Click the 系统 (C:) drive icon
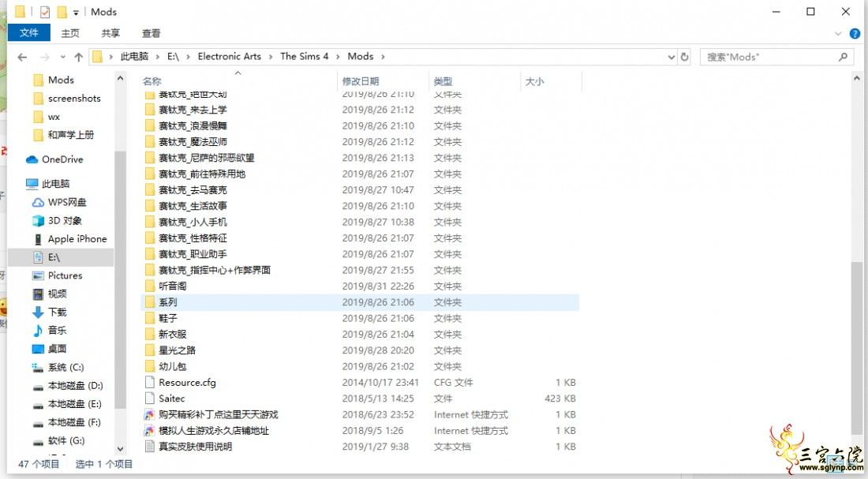This screenshot has height=479, width=868. pyautogui.click(x=38, y=367)
